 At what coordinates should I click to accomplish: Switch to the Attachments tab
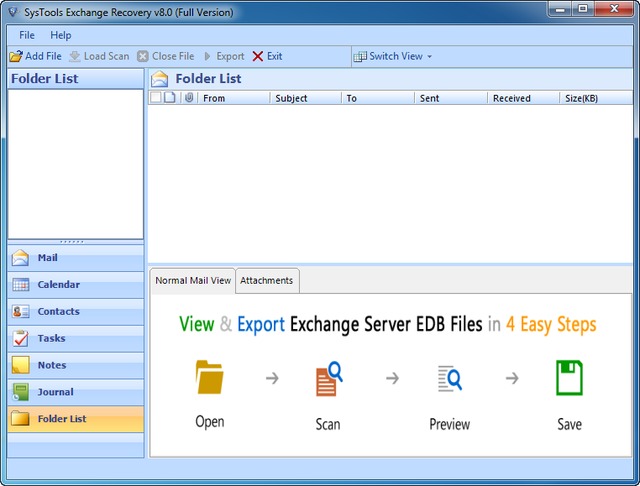tap(267, 281)
